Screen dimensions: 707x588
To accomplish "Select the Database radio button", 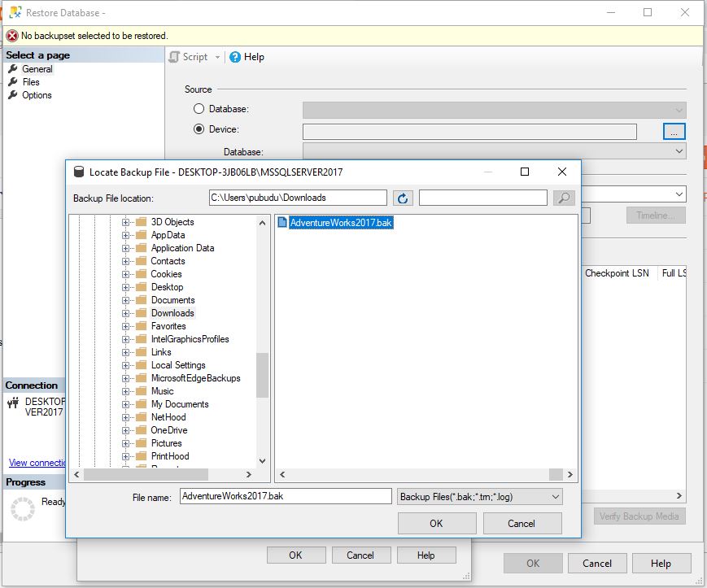I will [x=198, y=108].
